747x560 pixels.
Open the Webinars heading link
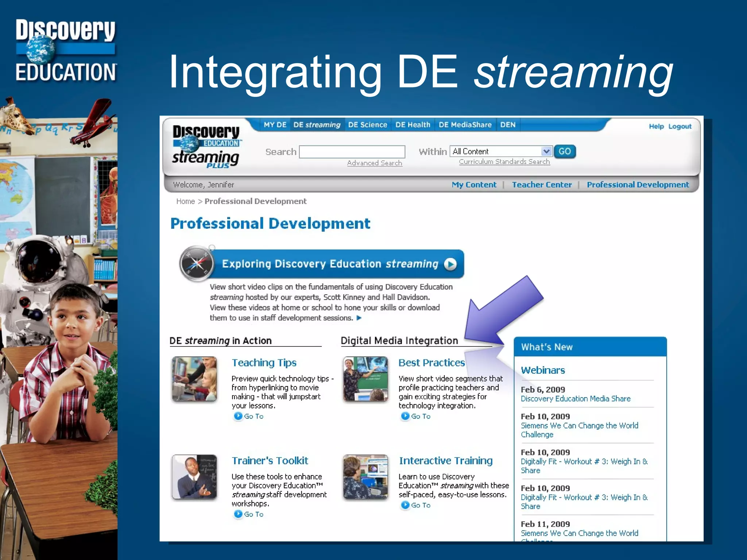tap(543, 370)
